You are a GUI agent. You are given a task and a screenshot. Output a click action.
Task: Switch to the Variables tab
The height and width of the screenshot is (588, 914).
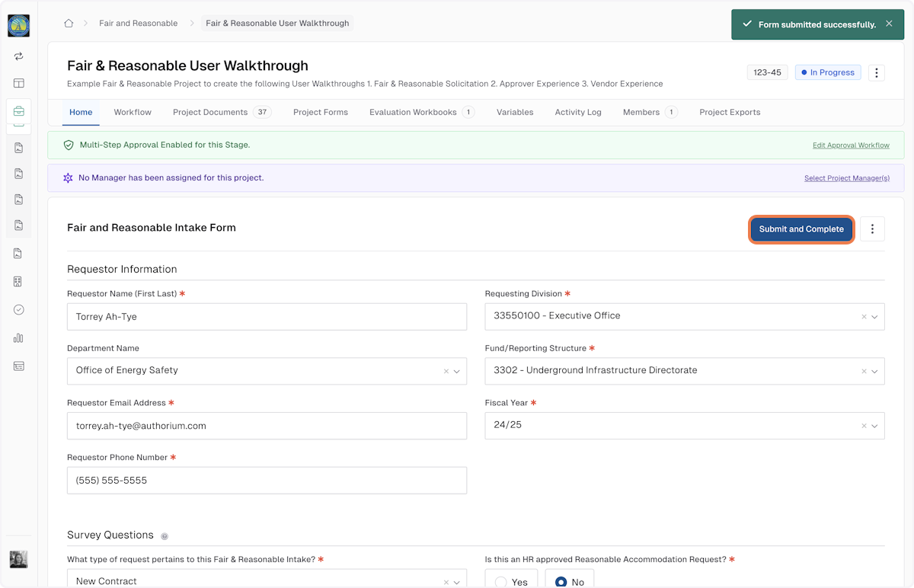coord(515,112)
